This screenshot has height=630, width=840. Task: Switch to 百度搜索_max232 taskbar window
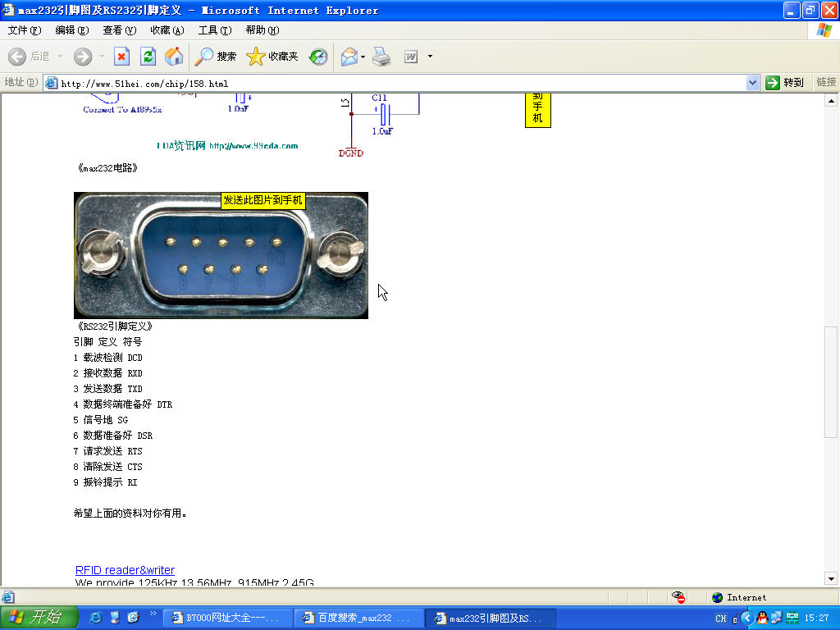pos(359,618)
